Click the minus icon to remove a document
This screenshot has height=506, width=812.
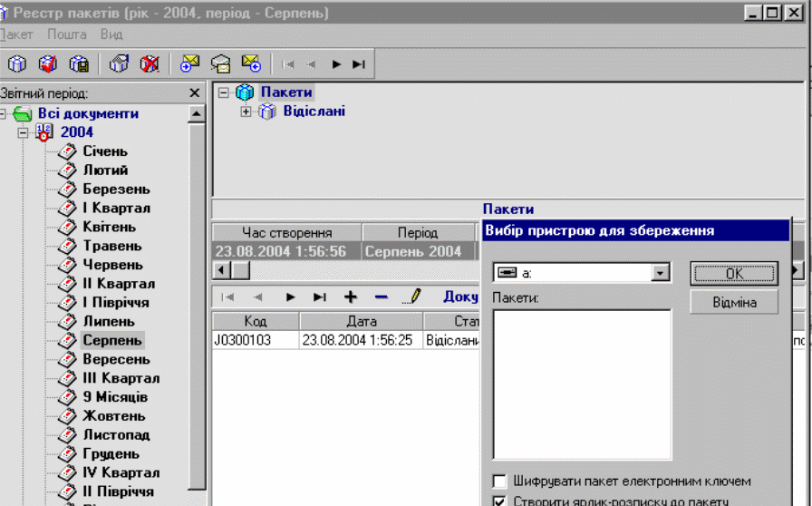381,297
